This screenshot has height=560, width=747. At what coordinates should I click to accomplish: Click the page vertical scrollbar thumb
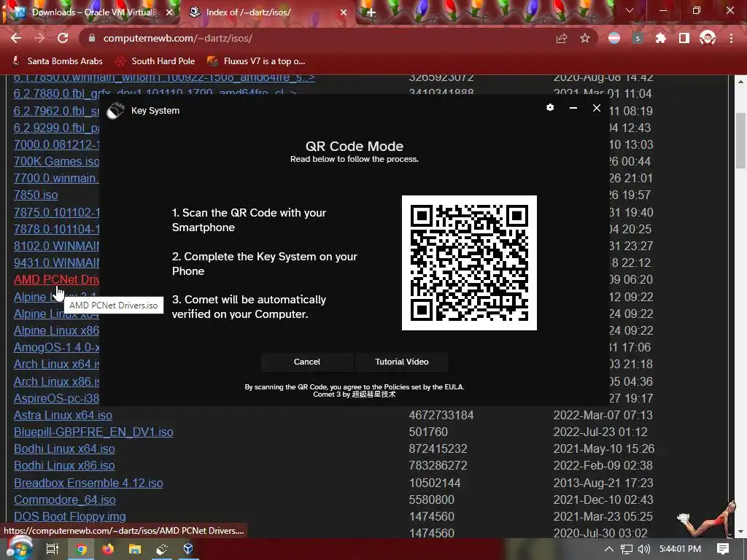(741, 141)
